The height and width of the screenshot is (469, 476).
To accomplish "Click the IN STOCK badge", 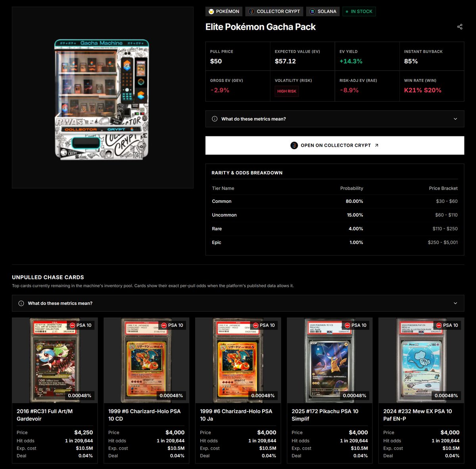I will [359, 12].
